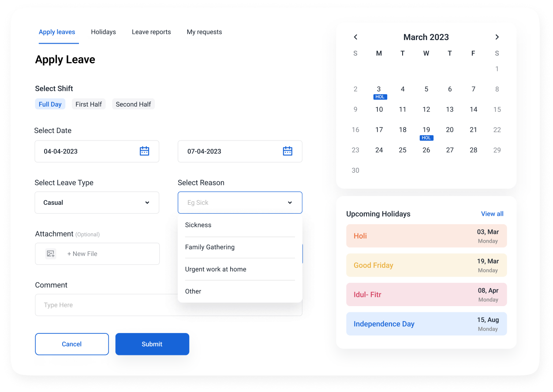Select day 12 in calendar
This screenshot has height=392, width=553.
pyautogui.click(x=426, y=109)
